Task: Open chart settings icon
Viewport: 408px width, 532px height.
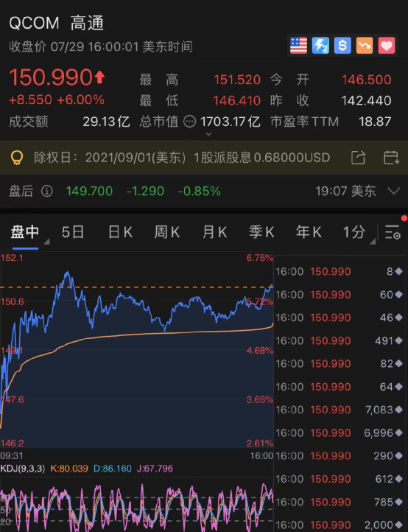Action: [393, 232]
